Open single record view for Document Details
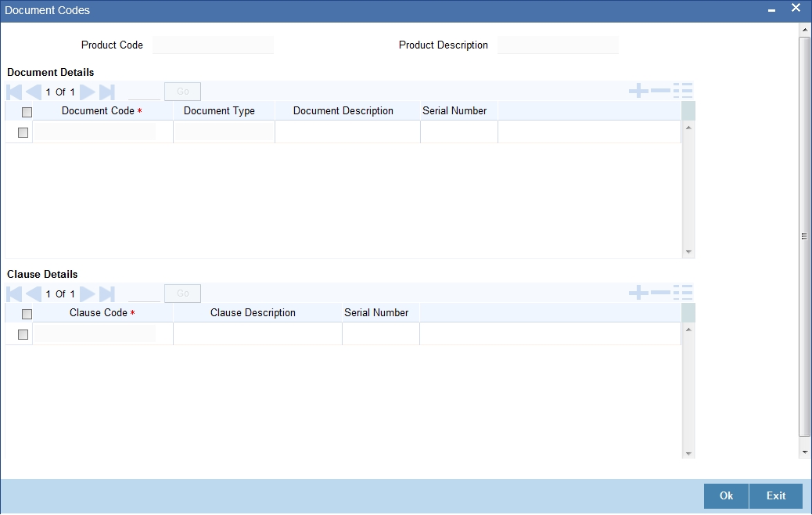Screen dimensions: 812x515 tap(683, 90)
